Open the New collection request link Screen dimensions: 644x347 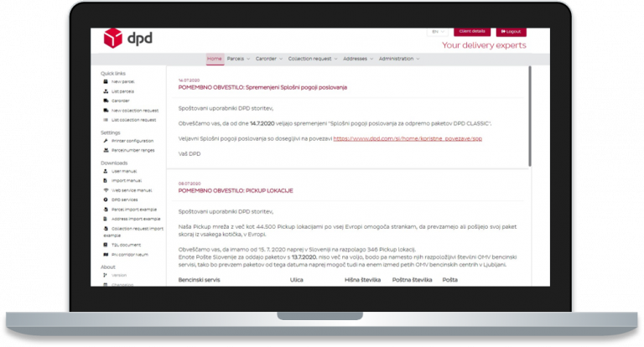pos(135,111)
